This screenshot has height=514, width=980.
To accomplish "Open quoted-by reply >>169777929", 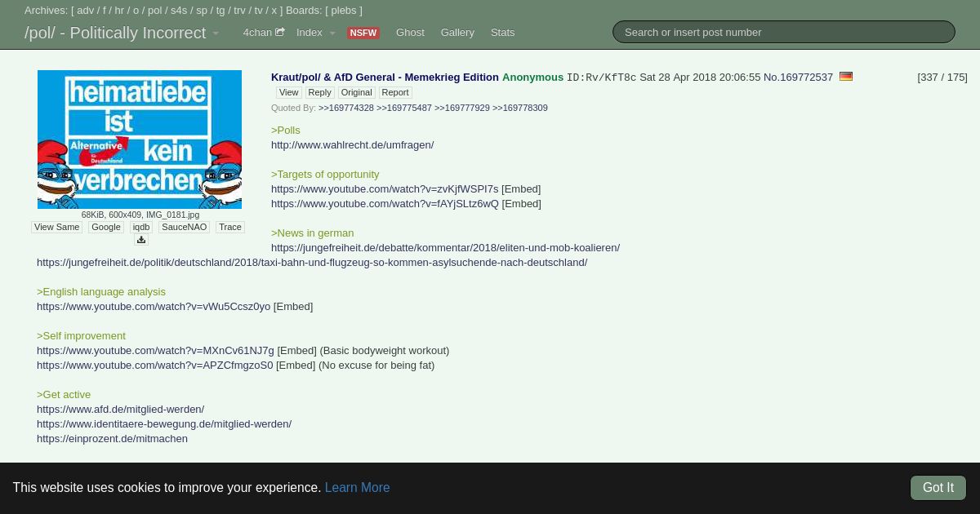I will pyautogui.click(x=462, y=108).
